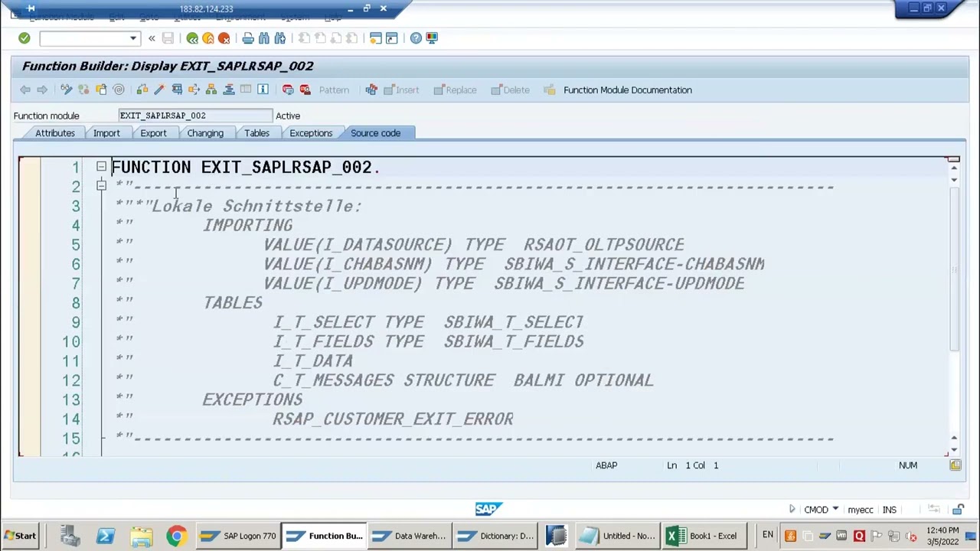Click the yellow Exit icon
Viewport: 980px width, 551px height.
pos(208,38)
